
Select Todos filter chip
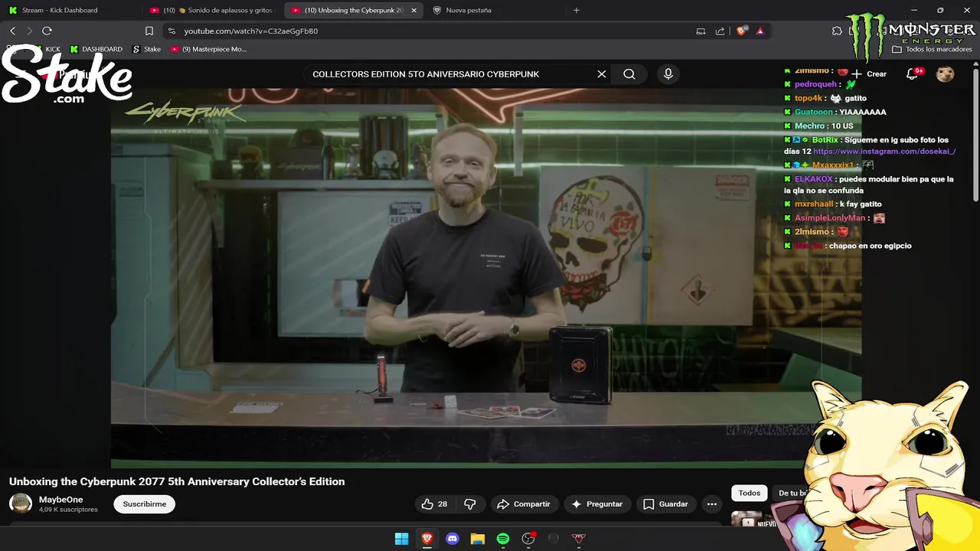[x=750, y=493]
